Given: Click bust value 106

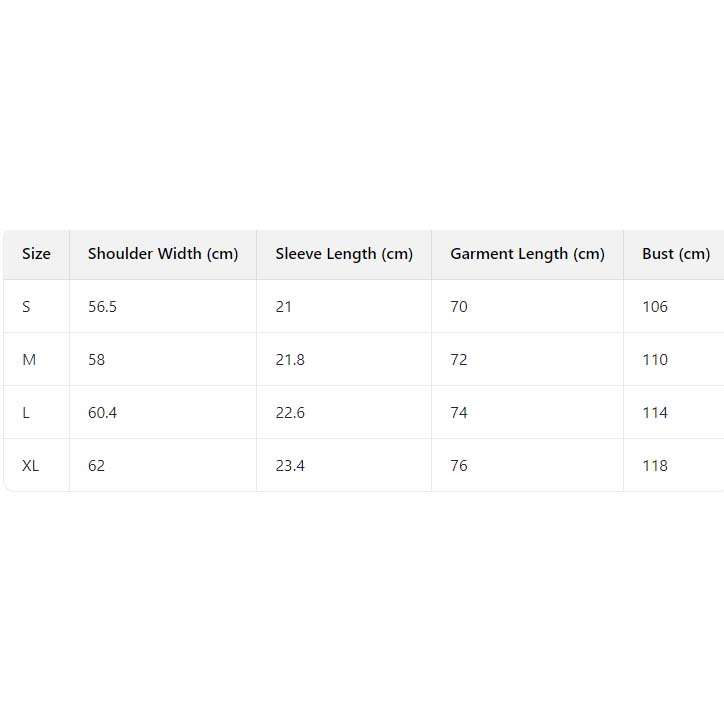Looking at the screenshot, I should coord(655,307).
